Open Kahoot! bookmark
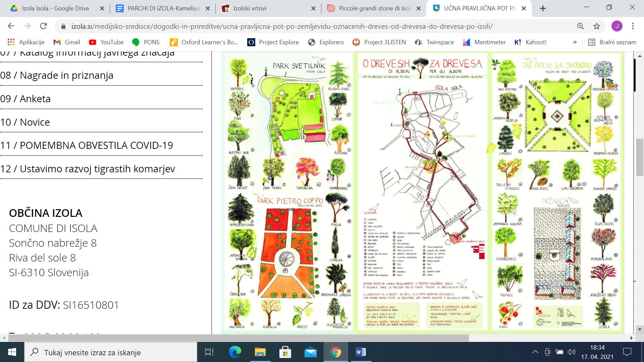The image size is (644, 362). coord(530,42)
